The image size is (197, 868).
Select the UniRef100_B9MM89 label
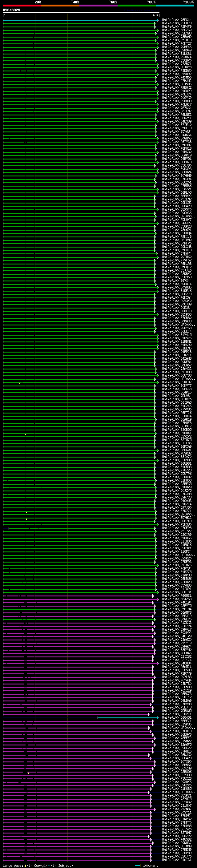pos(176,101)
